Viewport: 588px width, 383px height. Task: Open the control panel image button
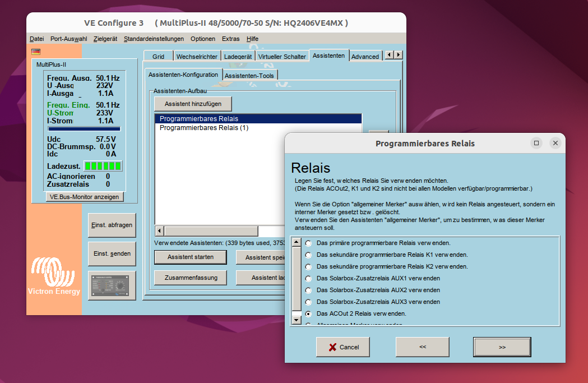click(112, 285)
